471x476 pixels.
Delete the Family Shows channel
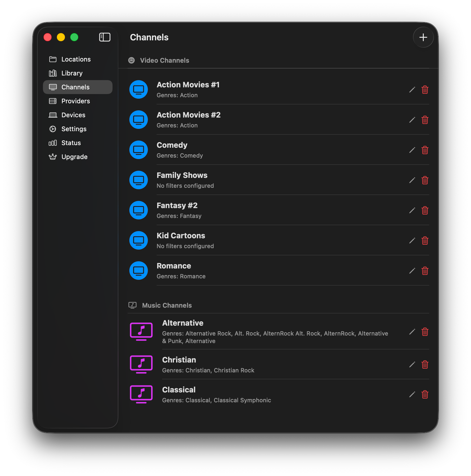(x=425, y=180)
